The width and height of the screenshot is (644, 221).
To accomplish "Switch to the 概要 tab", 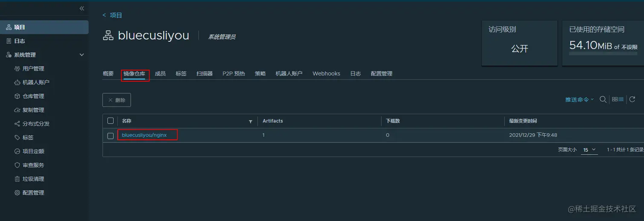I will [x=108, y=74].
